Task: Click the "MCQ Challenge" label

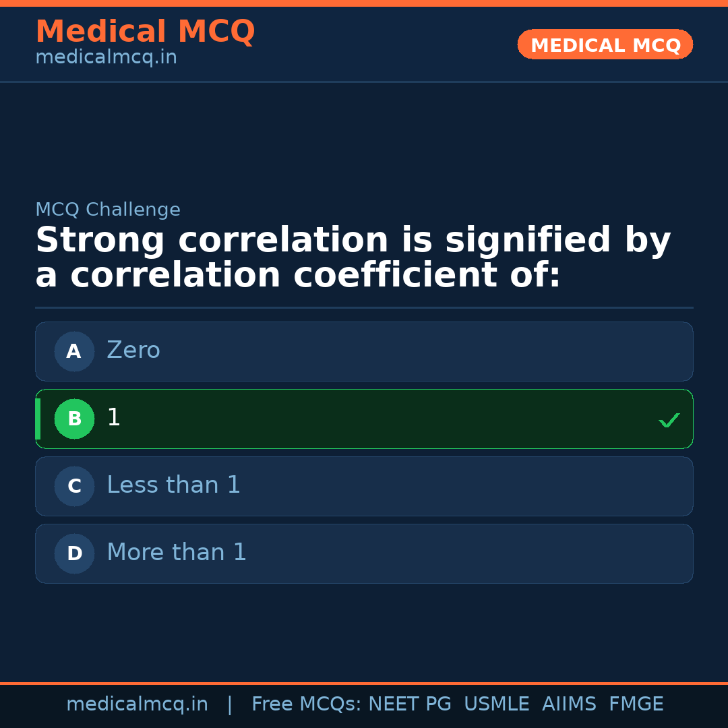Action: [x=108, y=210]
